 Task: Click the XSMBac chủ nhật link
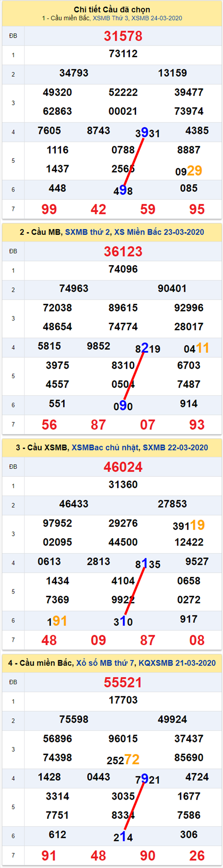pyautogui.click(x=105, y=447)
